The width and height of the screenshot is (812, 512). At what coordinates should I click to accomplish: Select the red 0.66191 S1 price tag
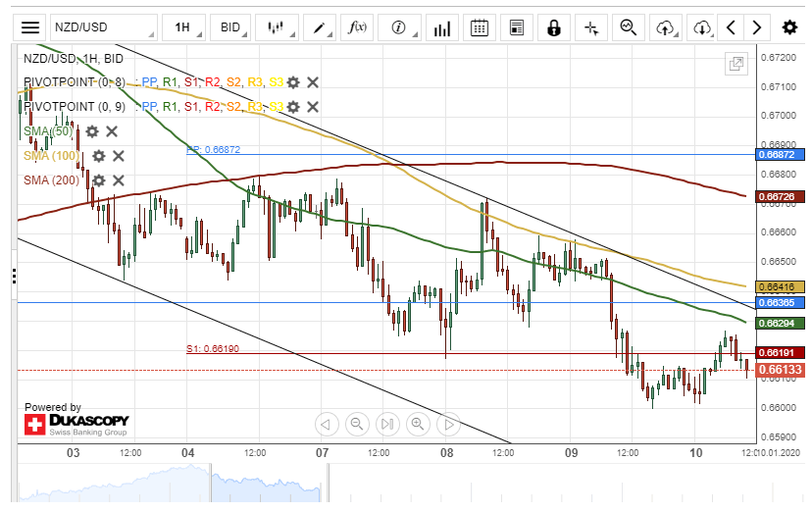pos(780,352)
